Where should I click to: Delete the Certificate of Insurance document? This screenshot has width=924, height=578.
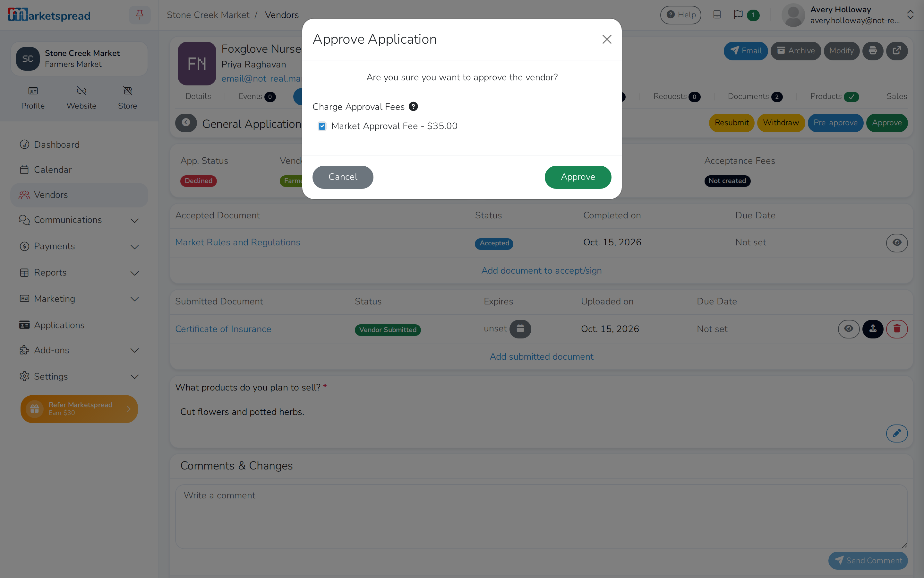pyautogui.click(x=896, y=329)
